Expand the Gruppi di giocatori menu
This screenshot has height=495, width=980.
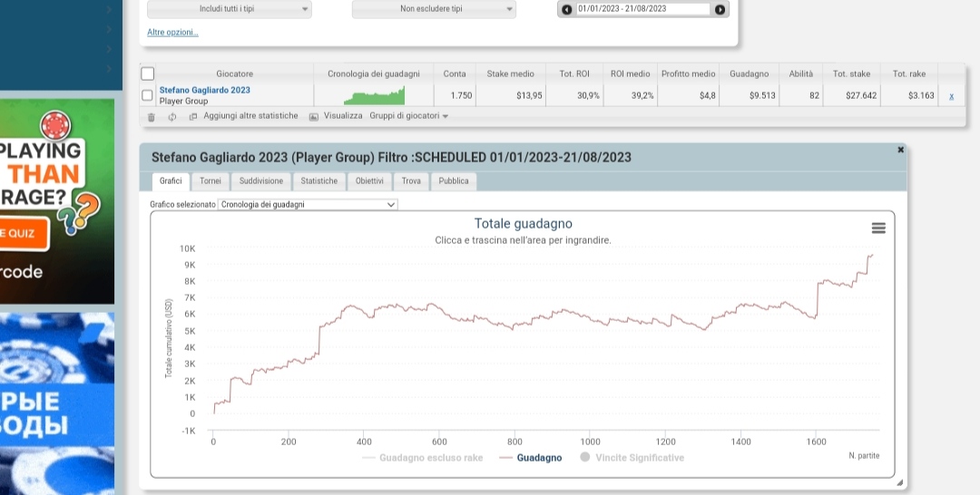[x=408, y=116]
